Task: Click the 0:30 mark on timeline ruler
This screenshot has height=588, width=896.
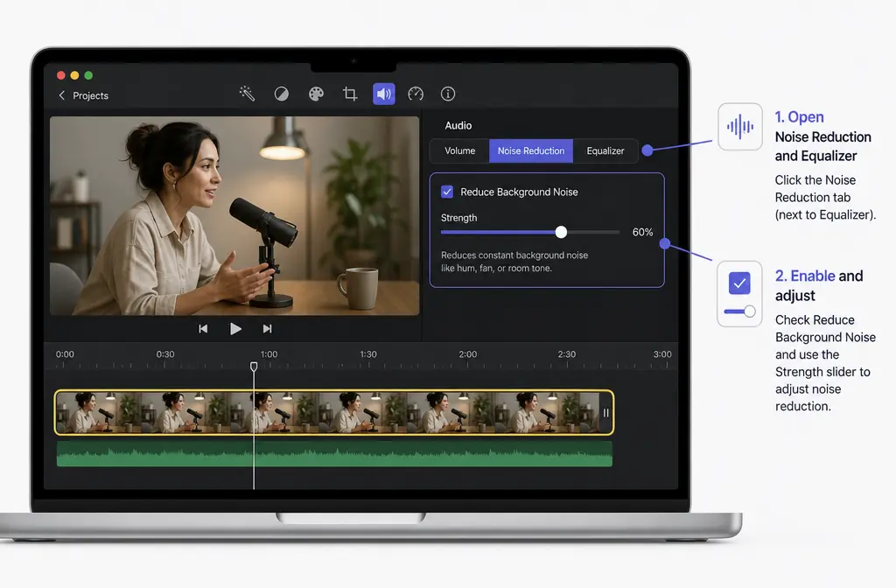Action: (x=165, y=354)
